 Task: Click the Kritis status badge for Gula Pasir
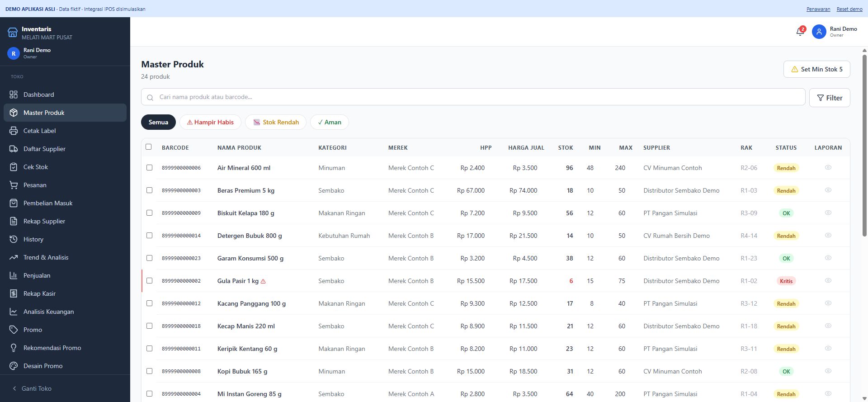786,281
